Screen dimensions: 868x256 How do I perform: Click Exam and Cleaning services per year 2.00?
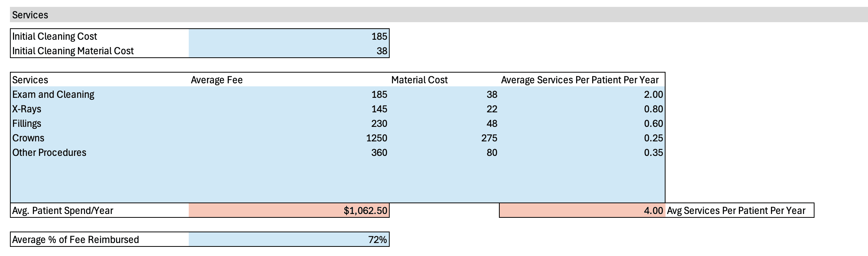(x=582, y=95)
